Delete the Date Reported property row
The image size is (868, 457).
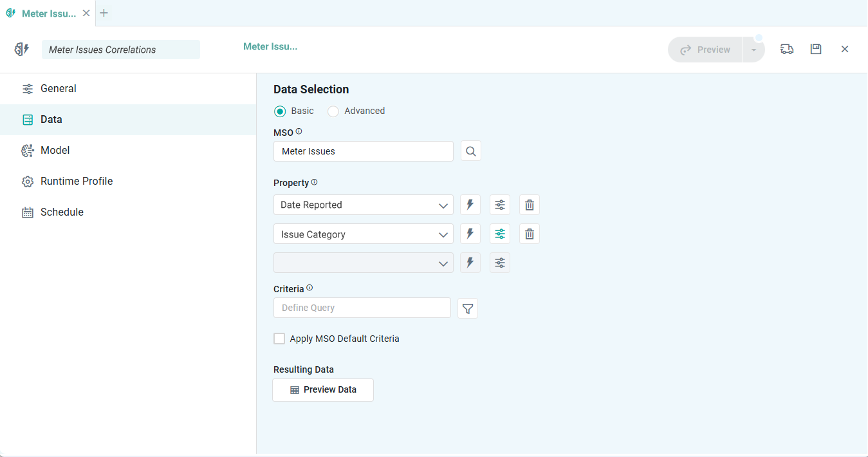point(530,205)
